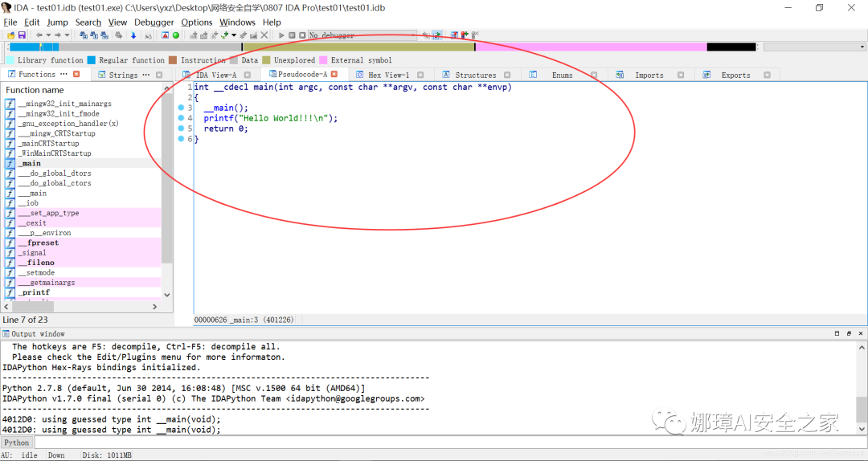Switch to the Exports tab
Screen dimensions: 868x461
click(x=735, y=75)
